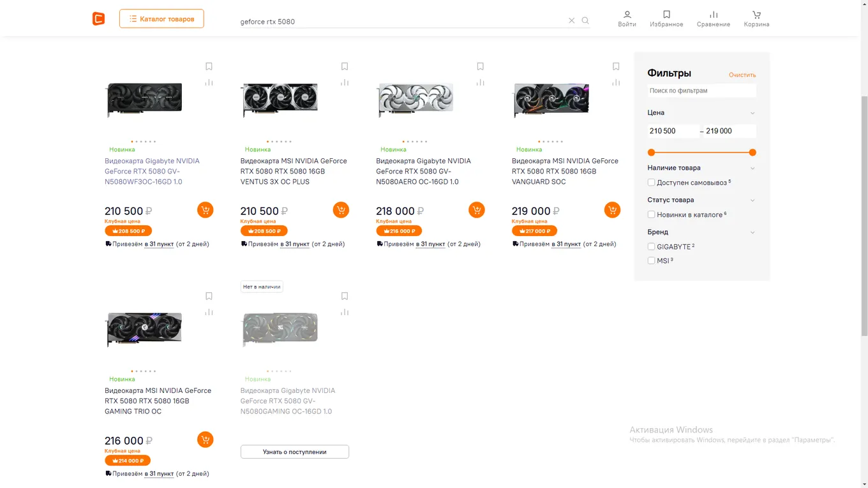
Task: Click the minimum price slider handle
Action: click(x=651, y=152)
